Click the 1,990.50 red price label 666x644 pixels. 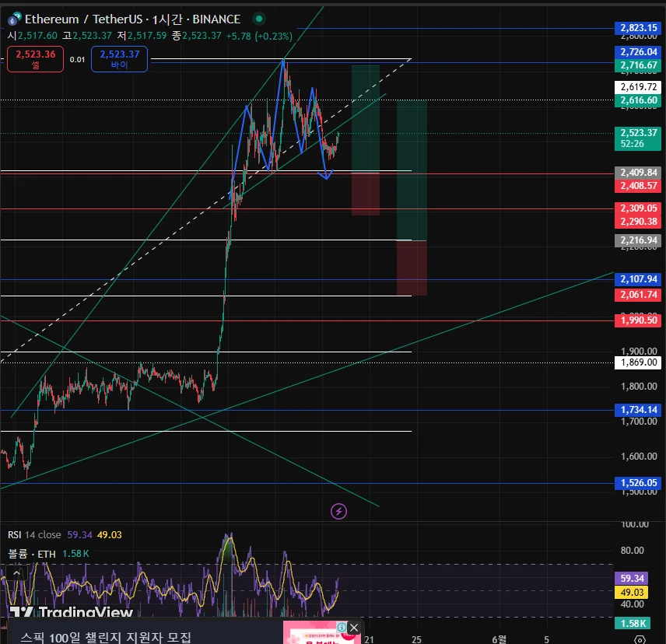638,320
